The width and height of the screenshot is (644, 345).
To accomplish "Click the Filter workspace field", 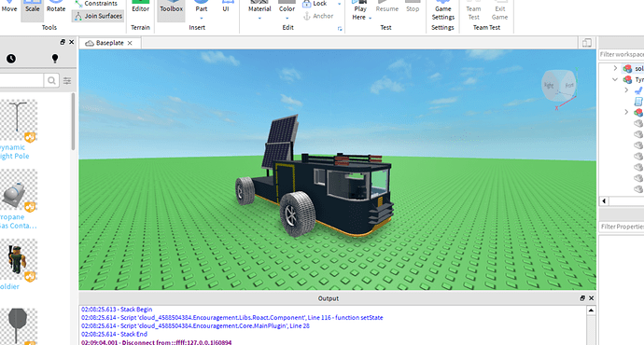I will tap(621, 54).
